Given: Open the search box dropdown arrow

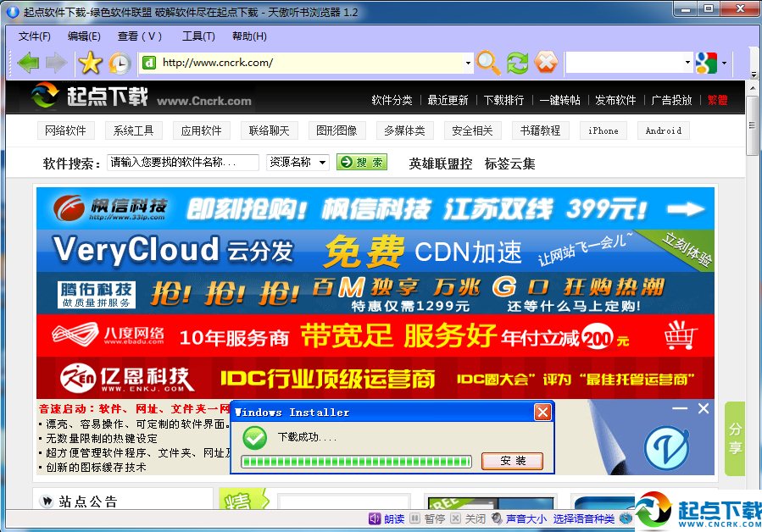Looking at the screenshot, I should point(687,62).
